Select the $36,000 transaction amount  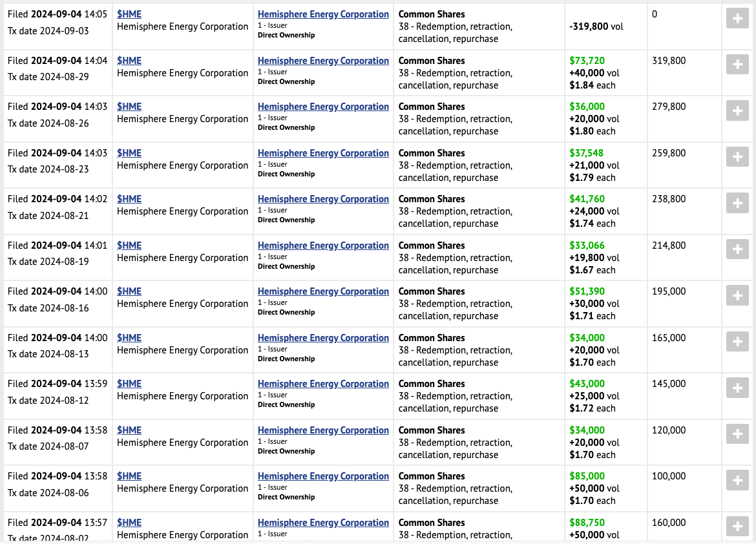587,107
